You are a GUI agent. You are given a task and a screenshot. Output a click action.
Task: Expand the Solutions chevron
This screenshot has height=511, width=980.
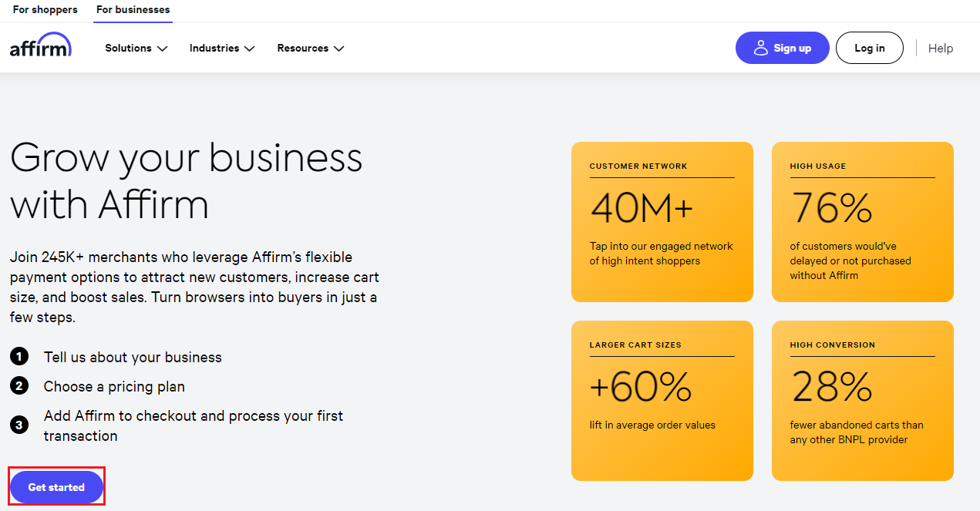162,49
